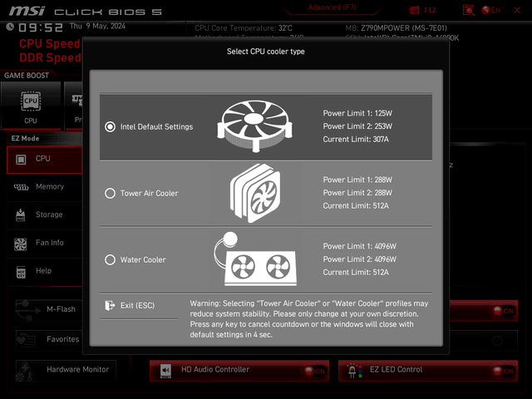Click the MB: Z790MPOWER model text
The height and width of the screenshot is (399, 532).
click(396, 28)
